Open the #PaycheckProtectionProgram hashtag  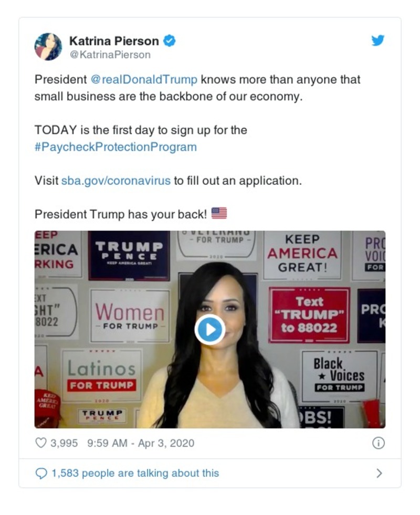pos(115,147)
